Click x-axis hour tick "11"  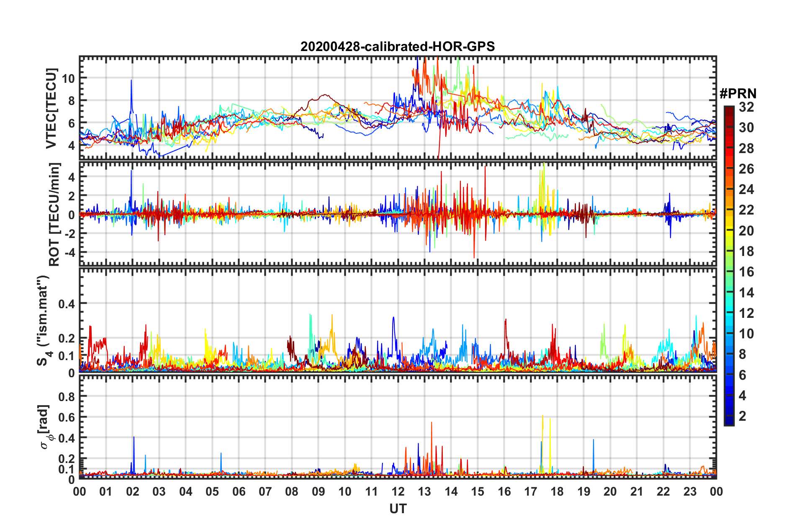[372, 491]
